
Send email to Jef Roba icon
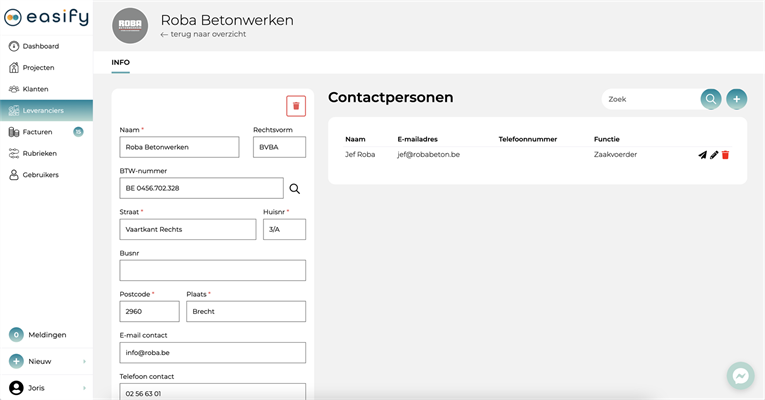point(702,155)
